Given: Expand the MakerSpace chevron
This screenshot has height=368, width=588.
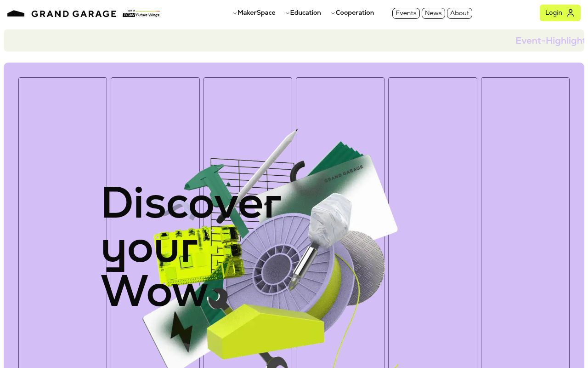Looking at the screenshot, I should pyautogui.click(x=235, y=13).
